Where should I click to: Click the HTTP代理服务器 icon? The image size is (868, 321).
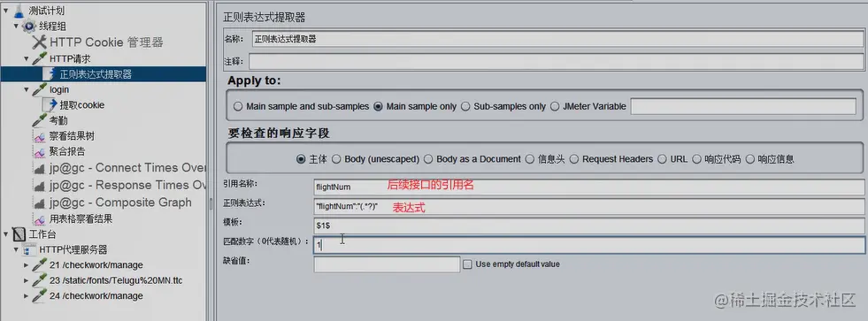point(29,250)
